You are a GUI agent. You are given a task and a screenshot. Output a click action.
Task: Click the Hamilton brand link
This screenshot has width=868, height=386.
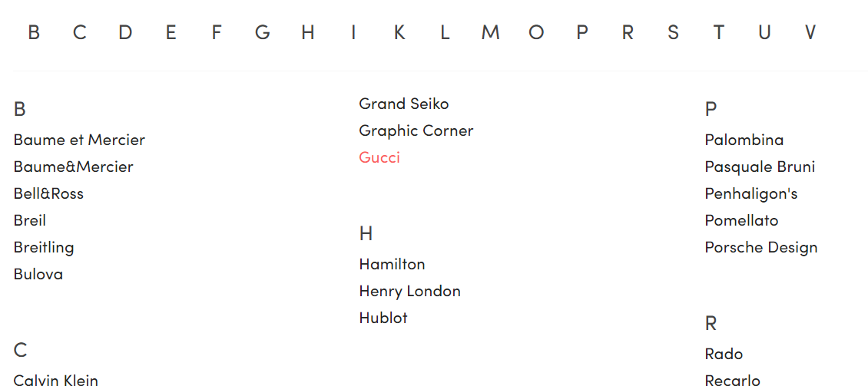point(392,264)
